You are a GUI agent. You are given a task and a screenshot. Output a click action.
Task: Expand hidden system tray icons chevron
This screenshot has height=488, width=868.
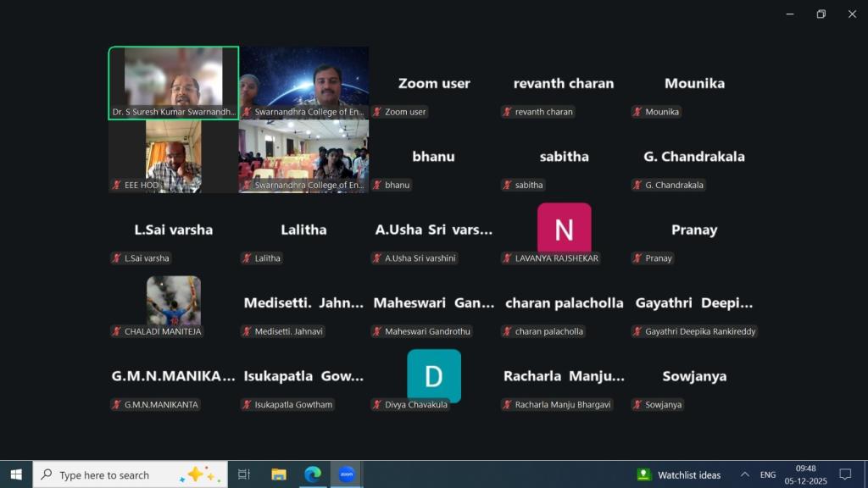(x=744, y=474)
